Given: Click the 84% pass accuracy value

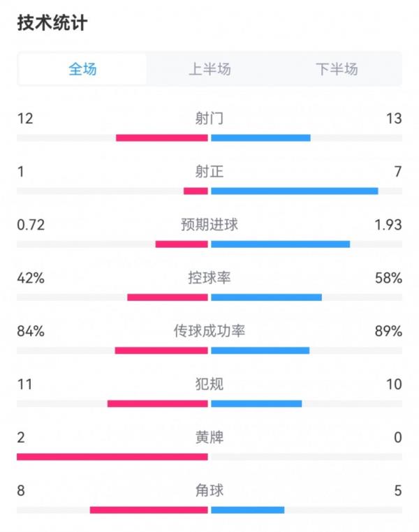Looking at the screenshot, I should click(x=31, y=331).
